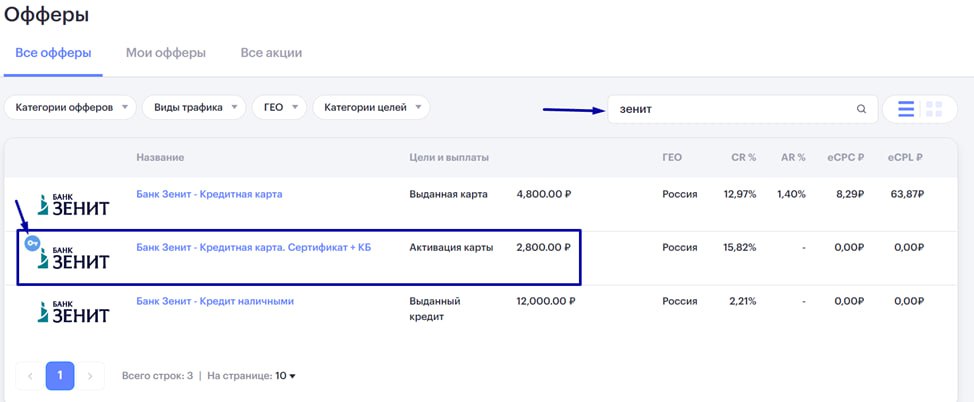This screenshot has height=402, width=974.
Task: Switch to grid view layout
Action: click(934, 109)
